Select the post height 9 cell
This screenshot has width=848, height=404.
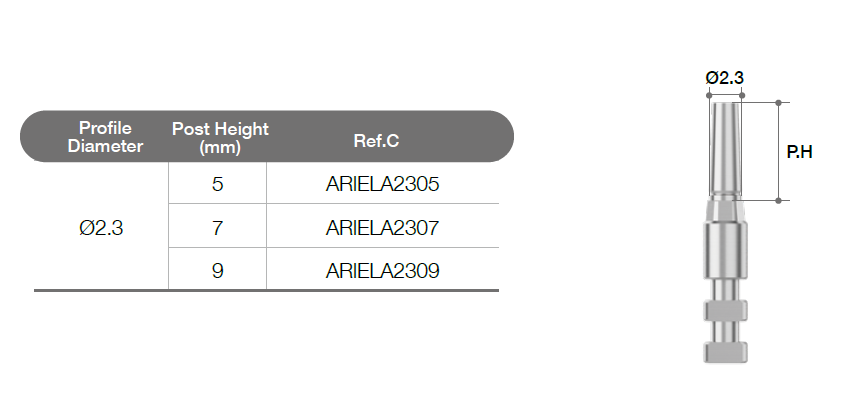pyautogui.click(x=217, y=270)
